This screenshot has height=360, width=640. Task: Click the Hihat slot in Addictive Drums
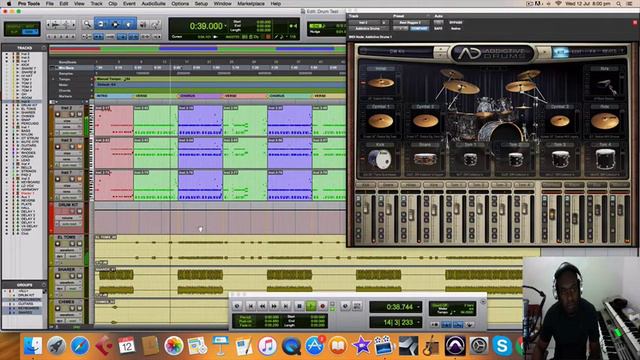click(x=380, y=83)
